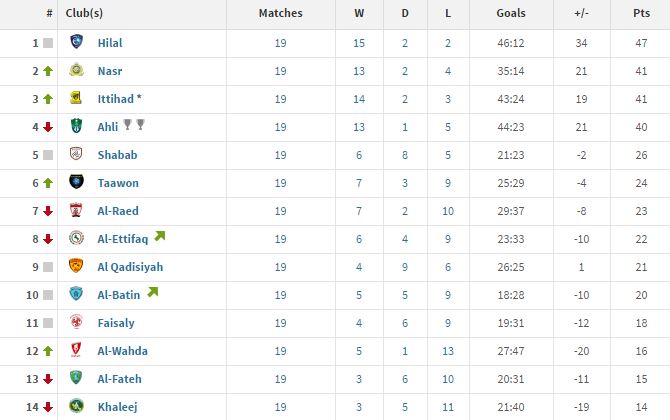The image size is (670, 420).
Task: Click the promoted arrow next to Al-Batin
Action: tap(153, 292)
